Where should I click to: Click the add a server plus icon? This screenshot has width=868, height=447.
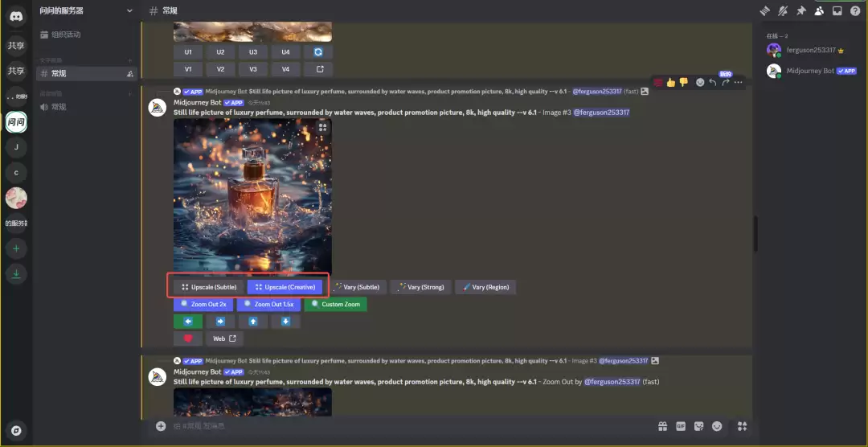tap(16, 249)
